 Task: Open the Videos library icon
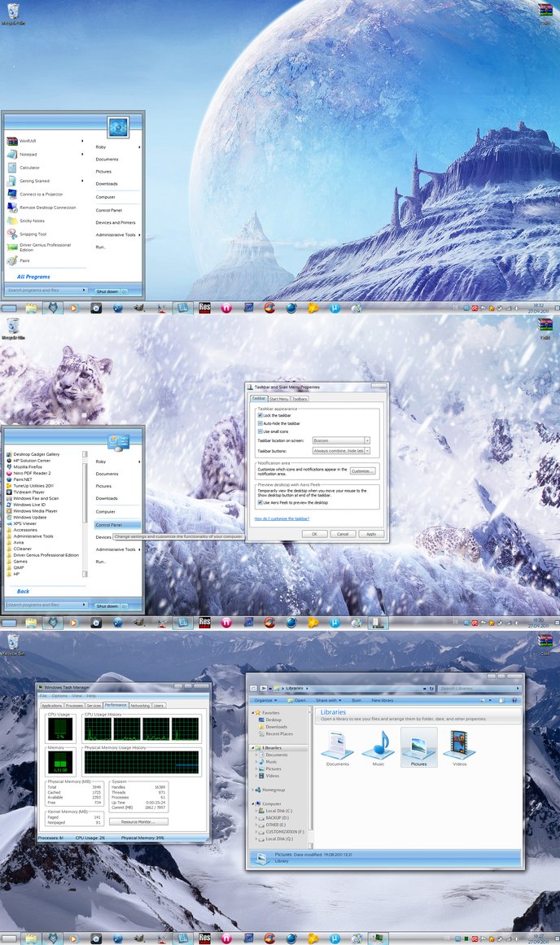(459, 747)
